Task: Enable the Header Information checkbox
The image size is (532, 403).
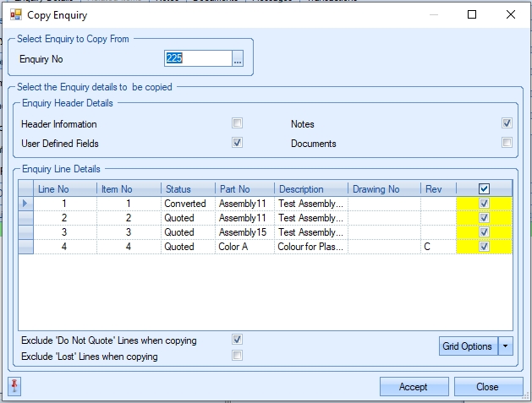Action: click(x=238, y=123)
